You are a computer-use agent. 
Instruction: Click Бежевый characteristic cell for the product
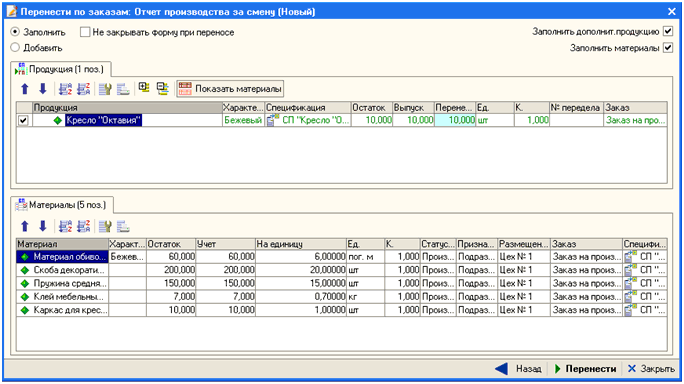[x=243, y=120]
